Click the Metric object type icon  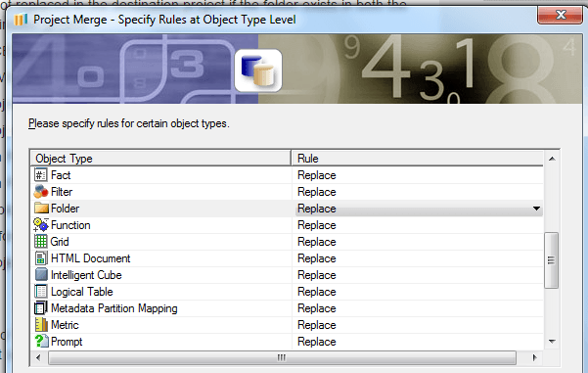[41, 325]
